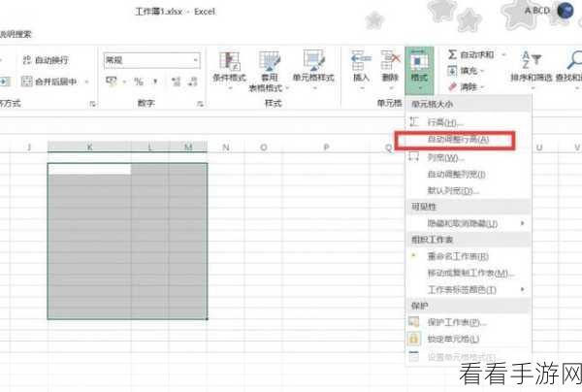The image size is (582, 392).
Task: Select column P header
Action: pos(326,147)
